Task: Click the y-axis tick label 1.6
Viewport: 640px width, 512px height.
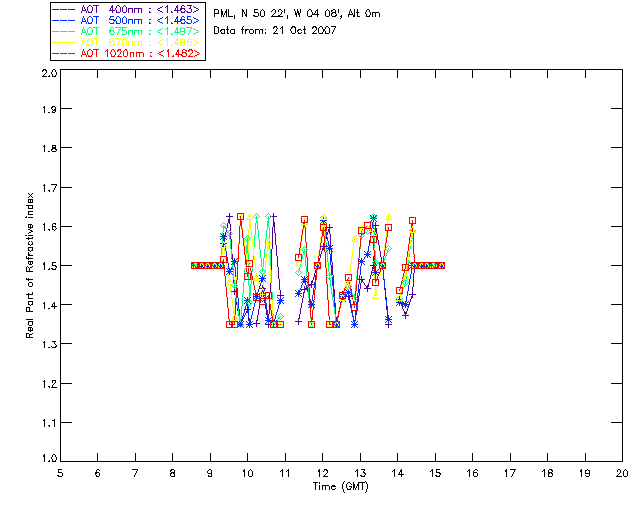Action: (x=49, y=227)
